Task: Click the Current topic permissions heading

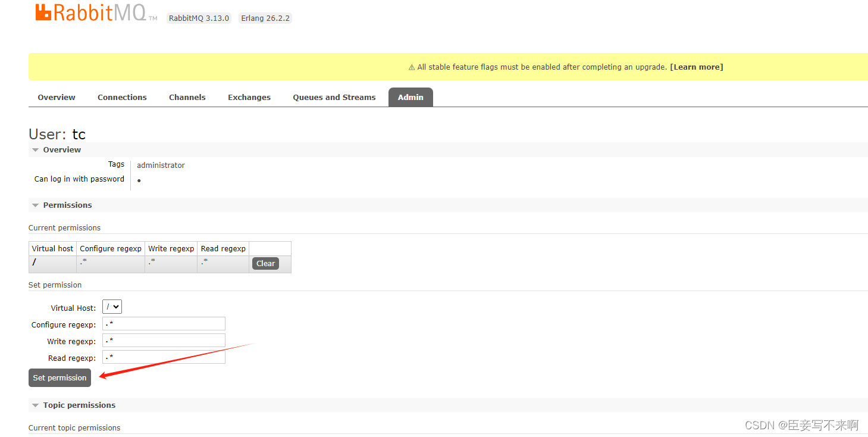Action: pyautogui.click(x=74, y=427)
